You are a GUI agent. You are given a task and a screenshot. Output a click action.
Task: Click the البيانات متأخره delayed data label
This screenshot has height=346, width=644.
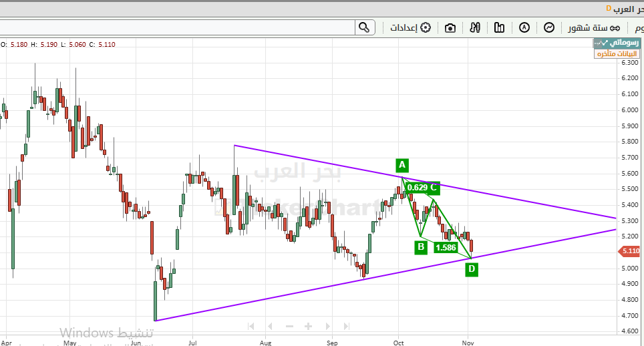click(x=617, y=53)
